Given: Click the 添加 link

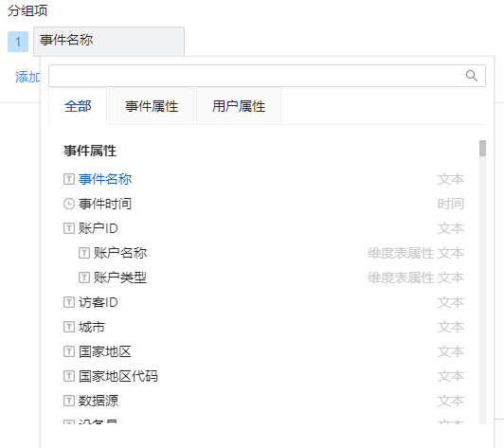Looking at the screenshot, I should tap(27, 77).
